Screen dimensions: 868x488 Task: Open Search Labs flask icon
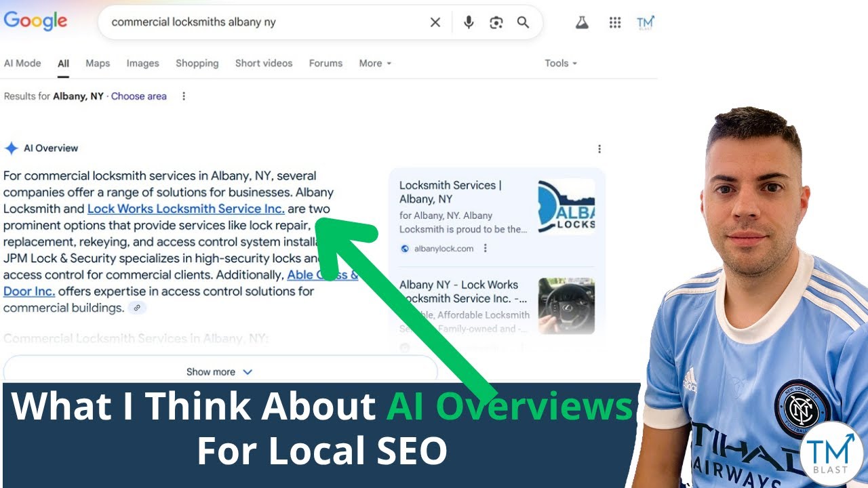tap(582, 22)
